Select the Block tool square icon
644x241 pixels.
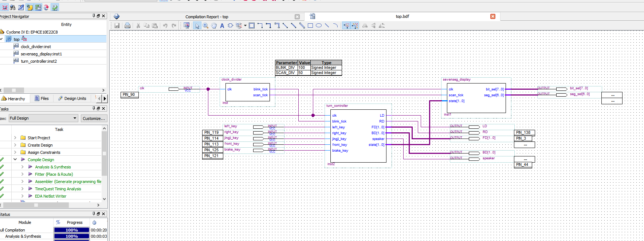tap(252, 26)
